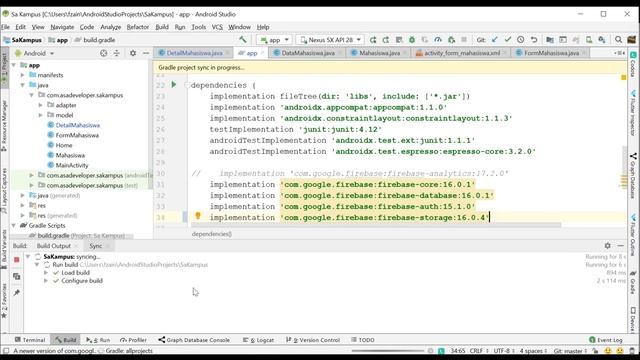Close the DetailMahasiswa.java tab

[228, 53]
